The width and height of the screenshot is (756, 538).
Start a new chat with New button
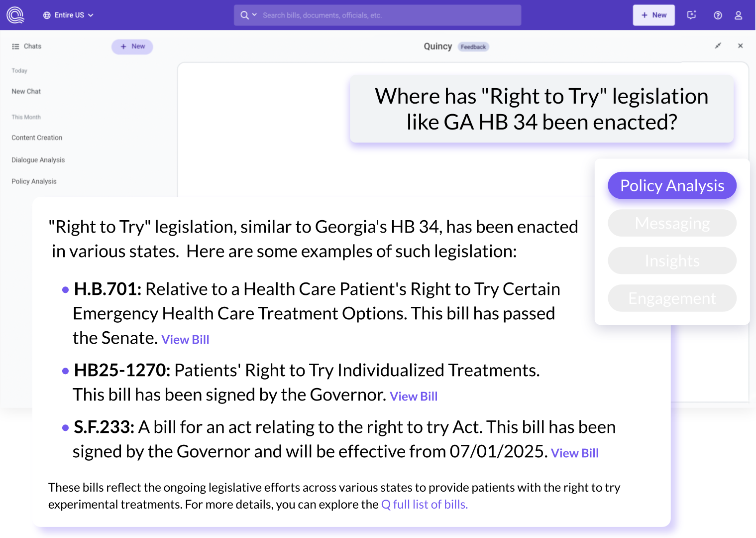point(132,46)
